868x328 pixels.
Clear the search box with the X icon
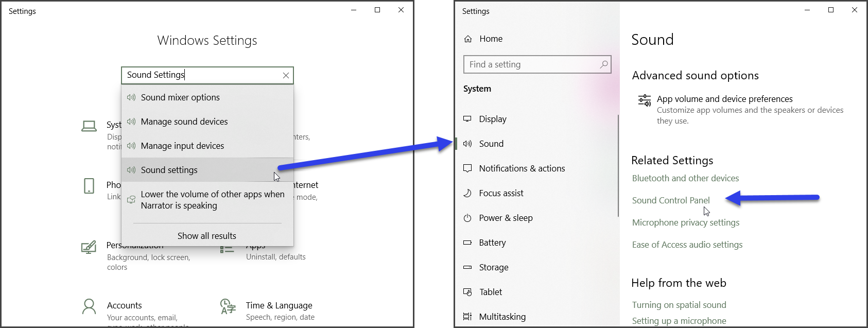(x=286, y=75)
